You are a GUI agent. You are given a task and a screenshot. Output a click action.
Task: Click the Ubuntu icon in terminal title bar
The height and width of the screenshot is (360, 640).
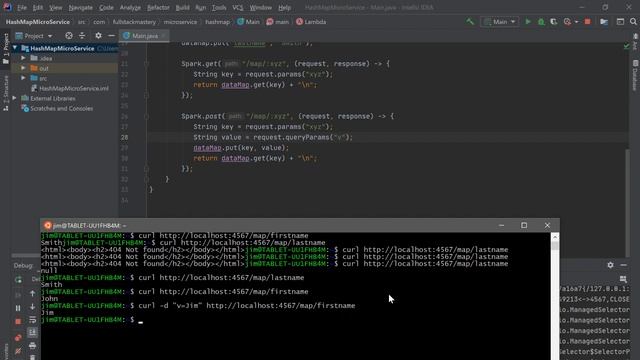tap(48, 225)
